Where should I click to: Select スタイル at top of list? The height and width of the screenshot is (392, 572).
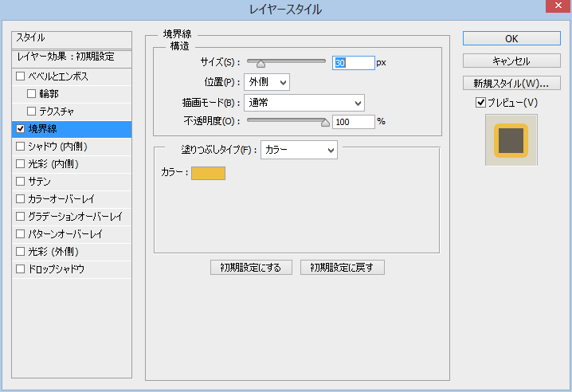[x=72, y=38]
